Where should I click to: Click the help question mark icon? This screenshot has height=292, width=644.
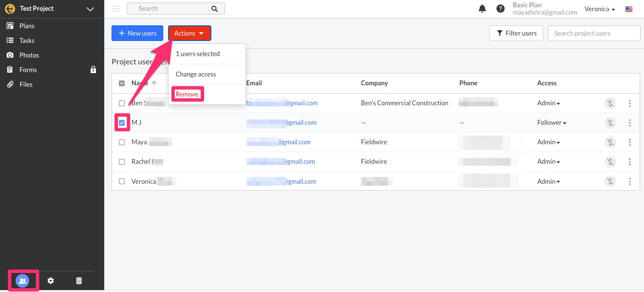pos(500,9)
